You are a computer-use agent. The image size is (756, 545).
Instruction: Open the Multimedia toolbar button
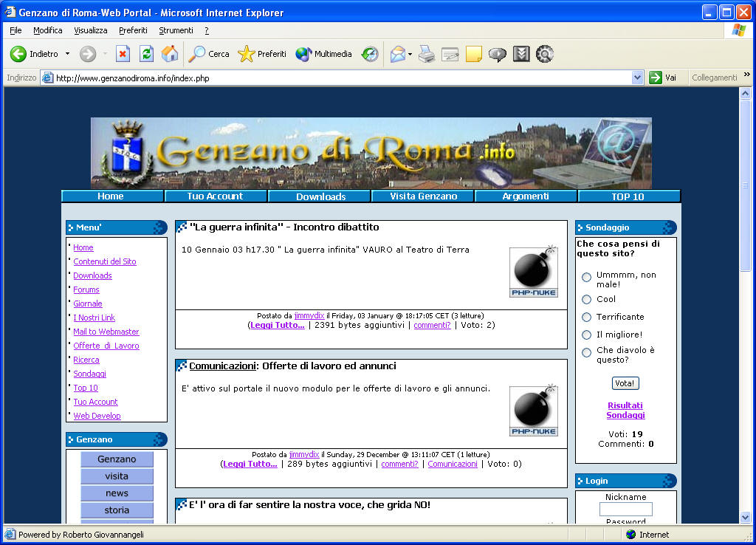[x=323, y=54]
